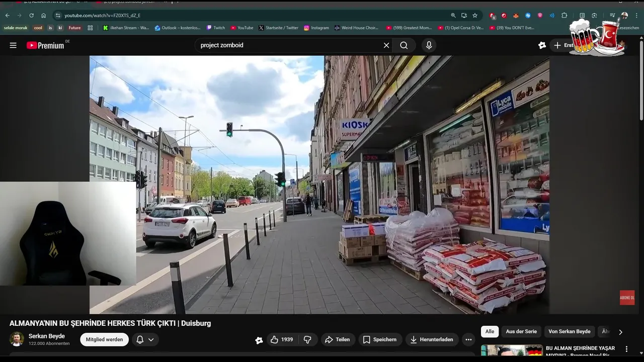The image size is (644, 362).
Task: Open the YouTube bookmark
Action: click(242, 28)
